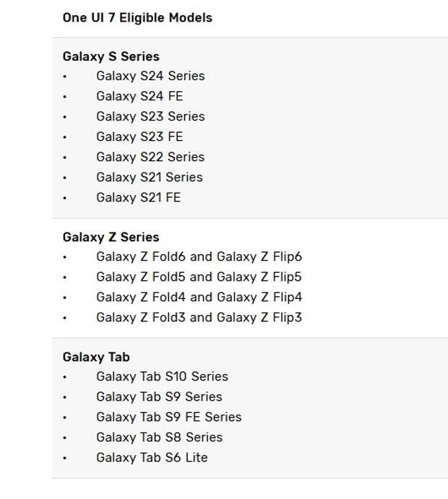Select the Galaxy Tab S9 FE Series item
This screenshot has width=448, height=499.
tap(169, 417)
